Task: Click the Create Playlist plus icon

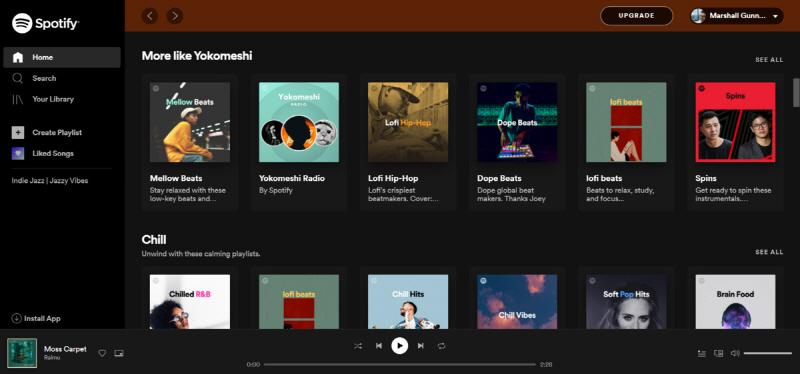Action: click(18, 133)
